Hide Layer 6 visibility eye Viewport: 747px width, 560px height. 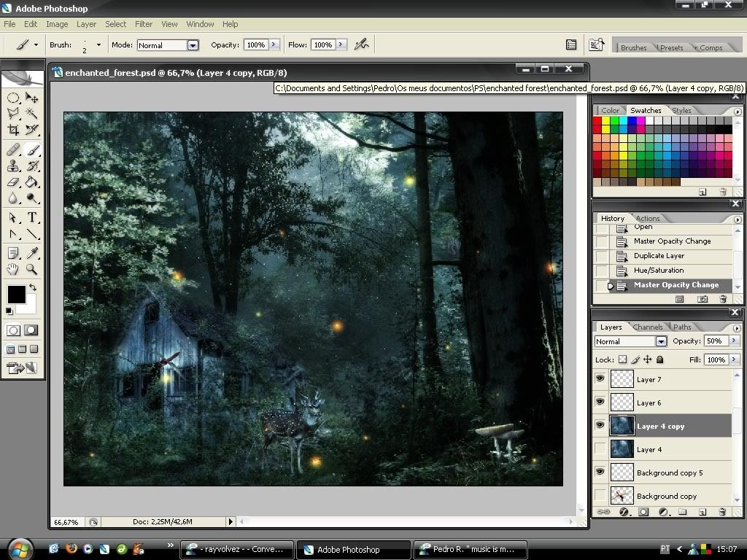(600, 402)
